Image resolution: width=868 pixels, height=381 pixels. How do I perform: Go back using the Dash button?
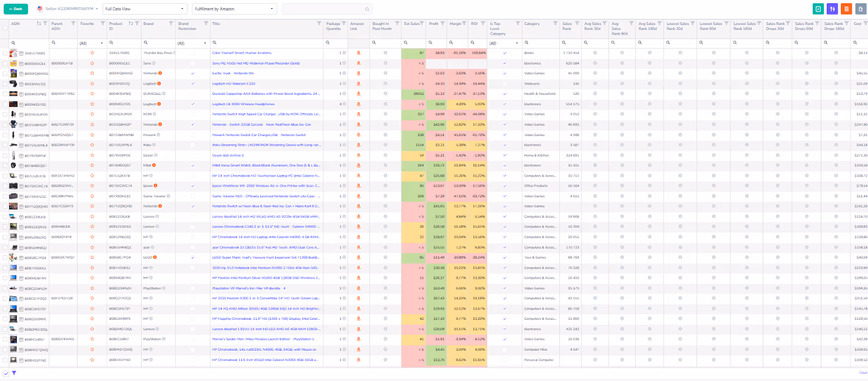coord(16,9)
